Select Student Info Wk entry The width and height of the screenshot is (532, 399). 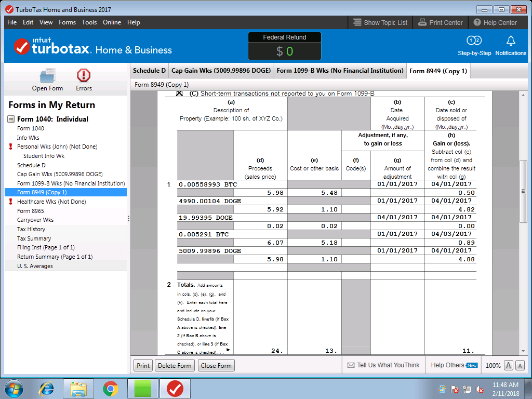click(x=44, y=156)
